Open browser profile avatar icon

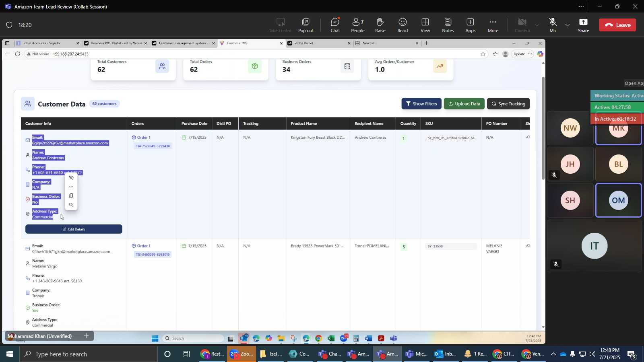point(505,54)
